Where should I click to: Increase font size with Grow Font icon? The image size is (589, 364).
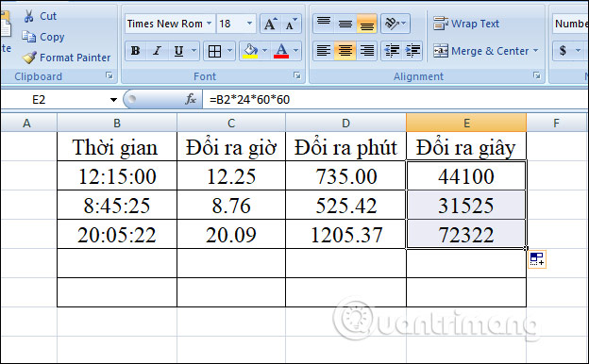point(271,24)
